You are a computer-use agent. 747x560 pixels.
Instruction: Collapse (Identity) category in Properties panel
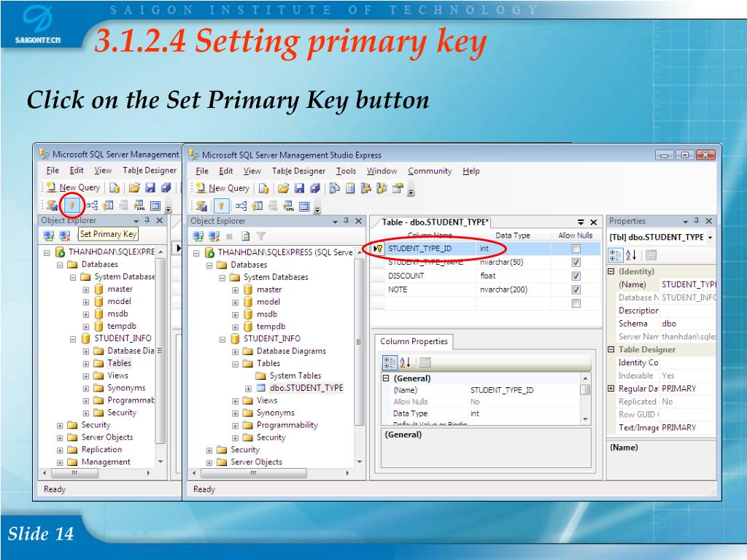pyautogui.click(x=611, y=271)
